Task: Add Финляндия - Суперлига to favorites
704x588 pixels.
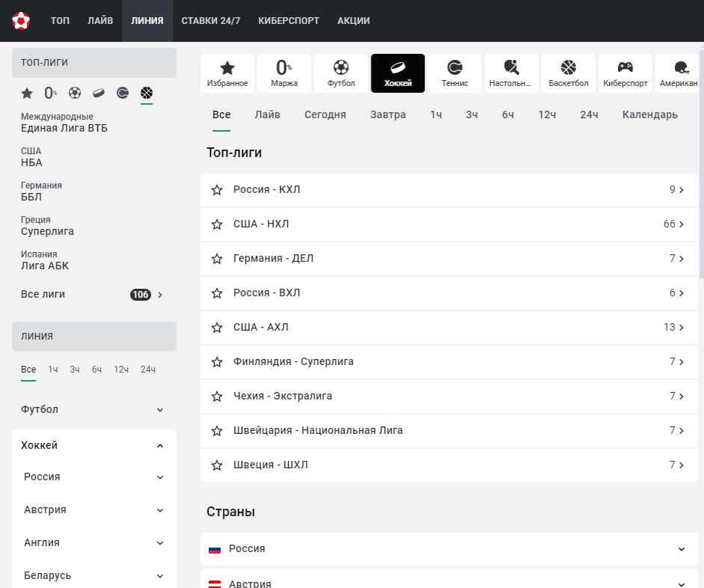Action: 217,362
